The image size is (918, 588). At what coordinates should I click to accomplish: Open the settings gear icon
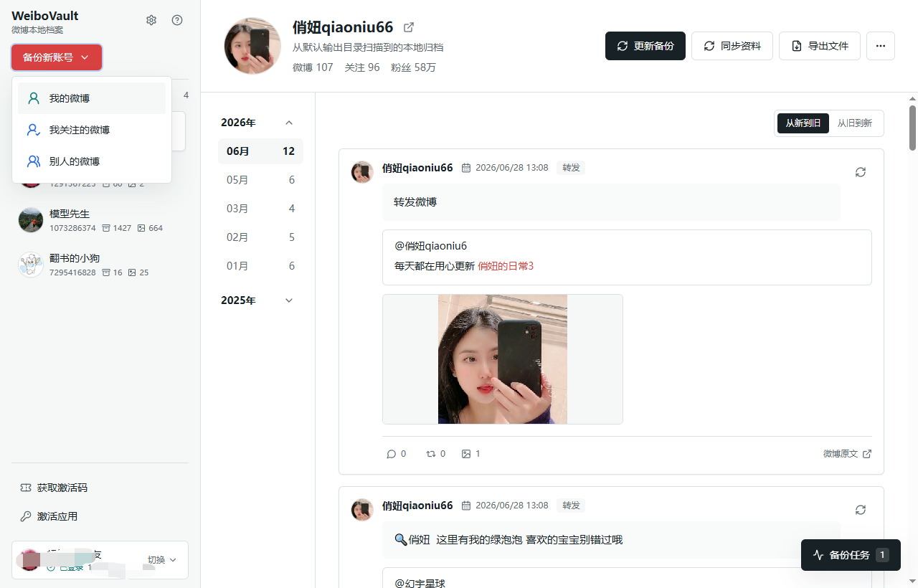tap(151, 20)
